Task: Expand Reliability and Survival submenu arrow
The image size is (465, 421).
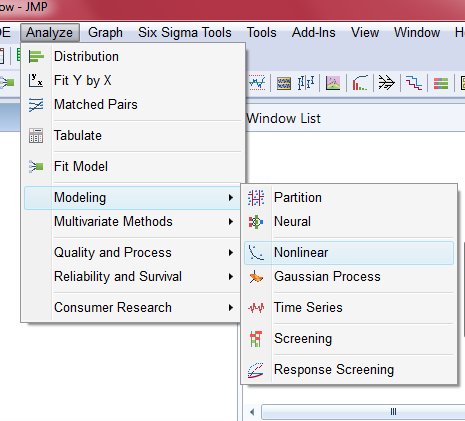Action: pyautogui.click(x=231, y=277)
